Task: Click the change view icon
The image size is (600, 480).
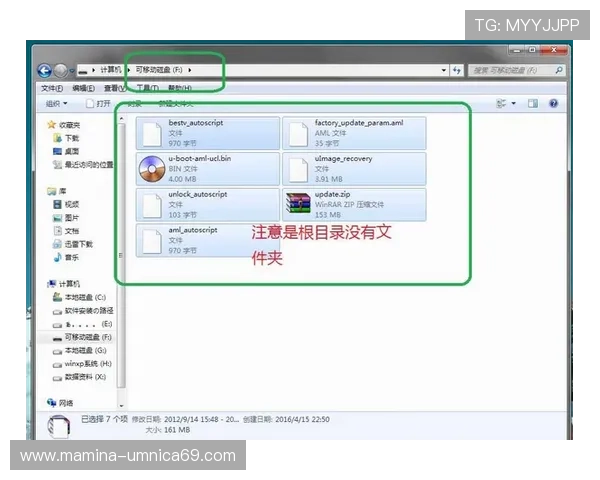Action: click(x=501, y=103)
